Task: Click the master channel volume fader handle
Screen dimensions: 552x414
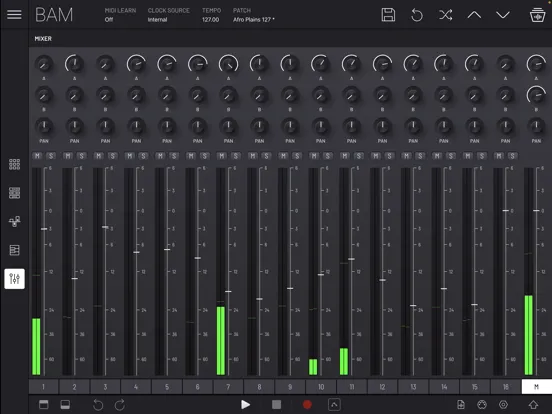Action: 536,211
